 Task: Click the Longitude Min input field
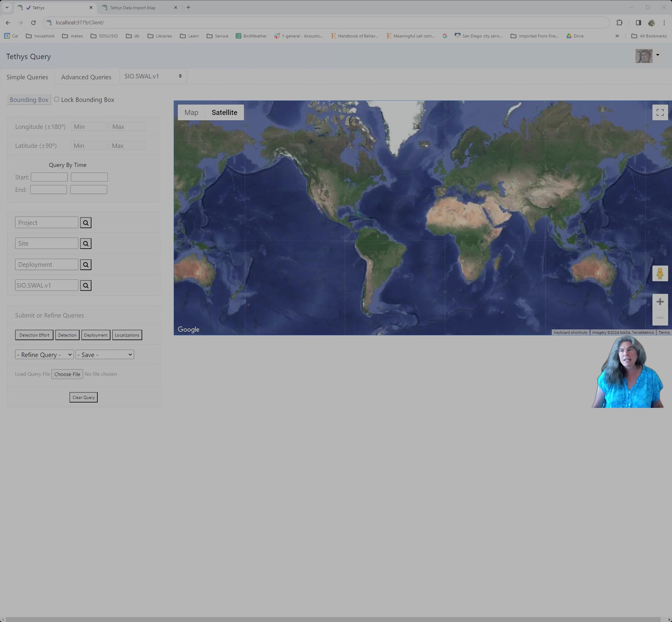[88, 126]
